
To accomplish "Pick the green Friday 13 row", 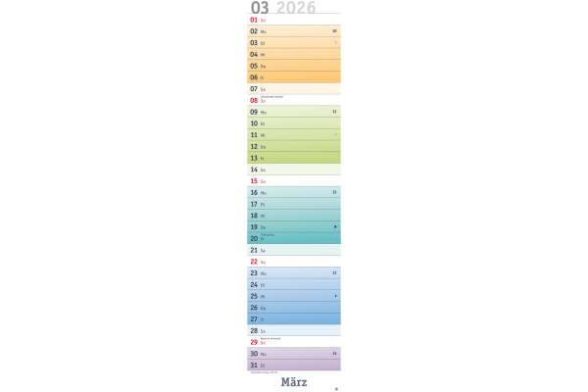I will point(294,158).
